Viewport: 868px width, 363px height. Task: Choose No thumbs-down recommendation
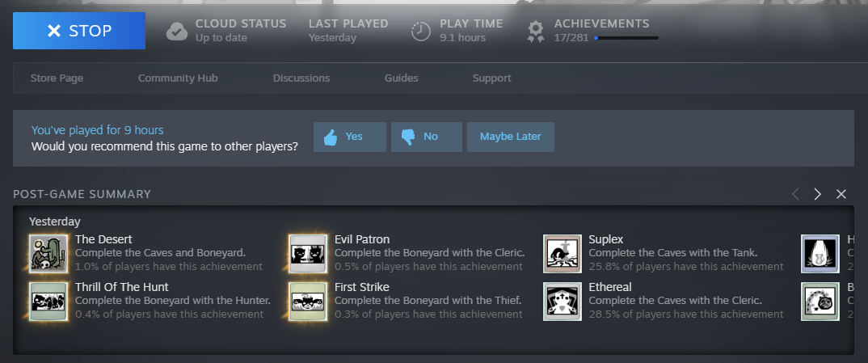pos(426,137)
